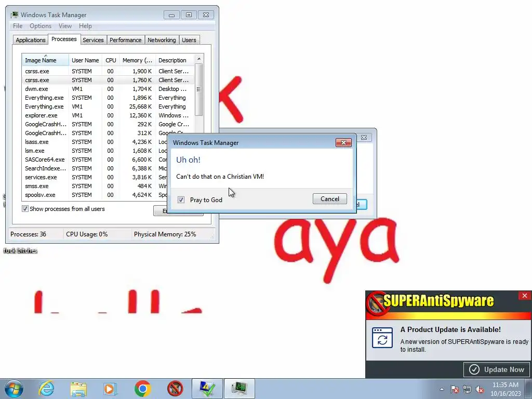Click Update Now in SUPERAntiSpyware popup

click(x=497, y=369)
